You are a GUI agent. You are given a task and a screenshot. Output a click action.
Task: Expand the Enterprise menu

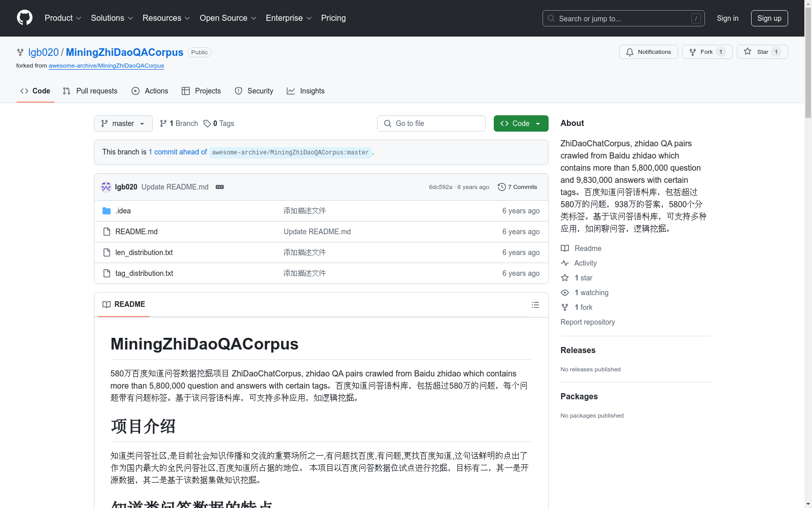[288, 18]
